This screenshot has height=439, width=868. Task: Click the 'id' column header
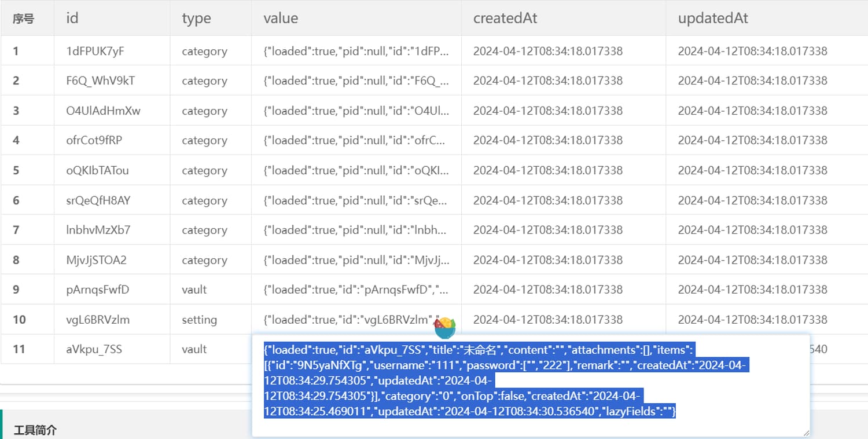[x=72, y=18]
